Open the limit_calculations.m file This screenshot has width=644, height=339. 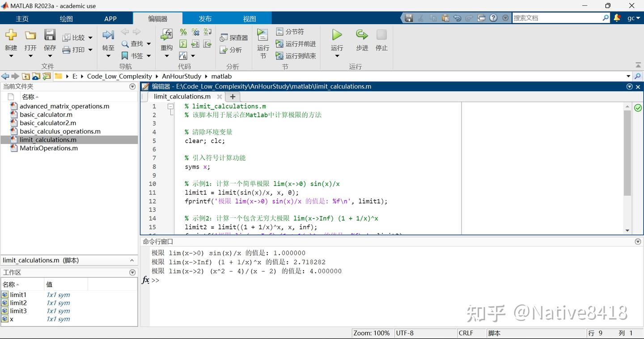click(x=48, y=140)
